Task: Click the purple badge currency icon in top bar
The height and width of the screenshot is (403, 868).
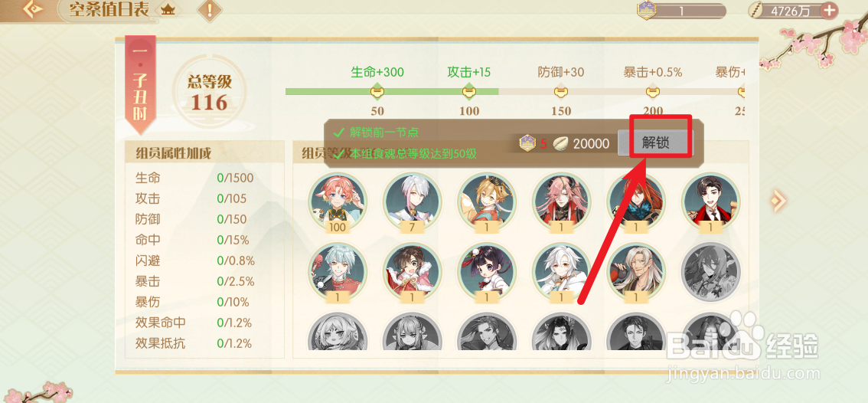Action: click(x=646, y=11)
